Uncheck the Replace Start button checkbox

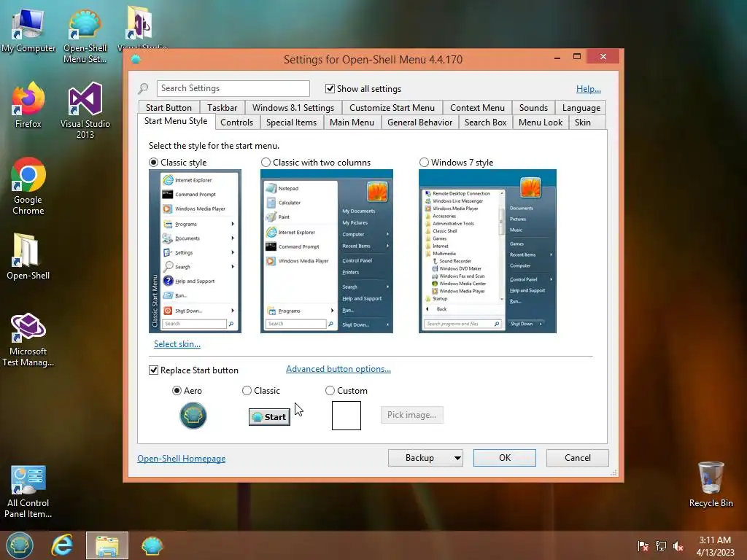153,370
